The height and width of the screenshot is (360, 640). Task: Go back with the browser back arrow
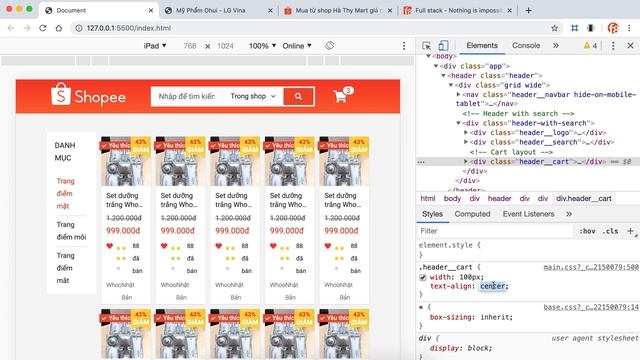[11, 28]
